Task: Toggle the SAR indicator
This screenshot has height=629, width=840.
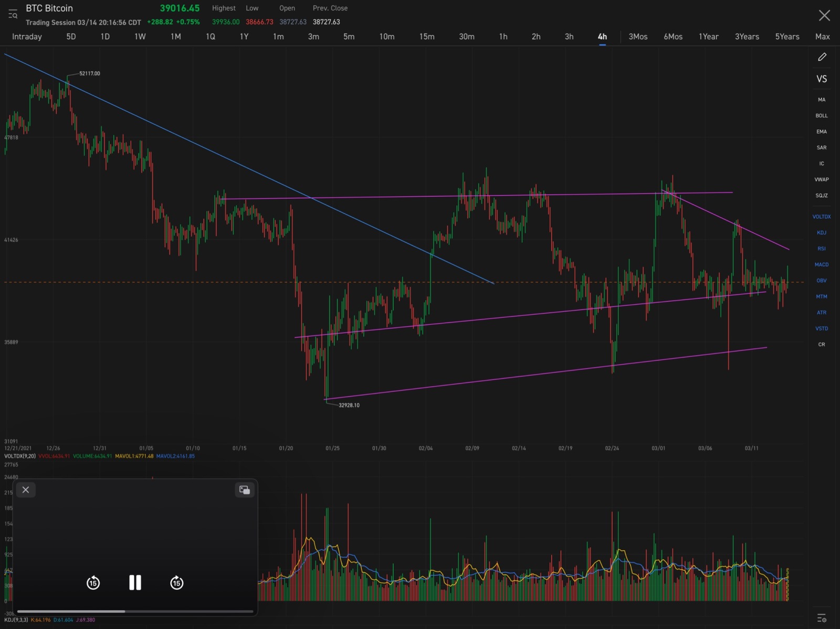Action: pyautogui.click(x=822, y=147)
